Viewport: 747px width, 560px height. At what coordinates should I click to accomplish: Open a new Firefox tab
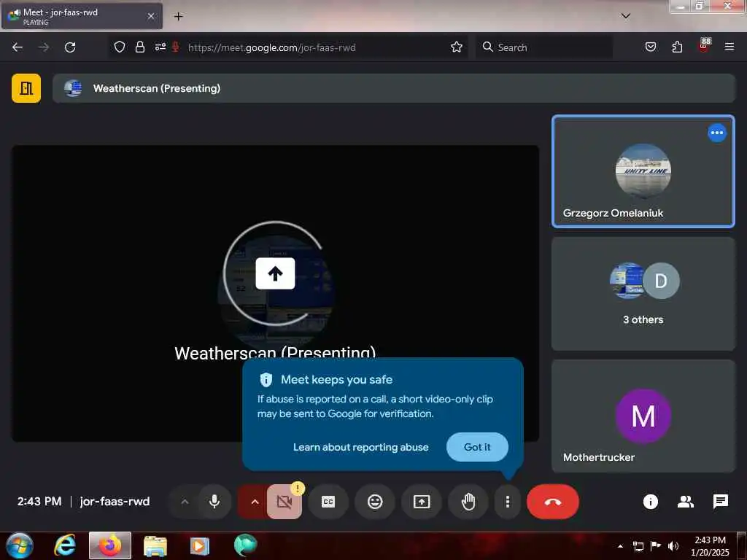178,16
